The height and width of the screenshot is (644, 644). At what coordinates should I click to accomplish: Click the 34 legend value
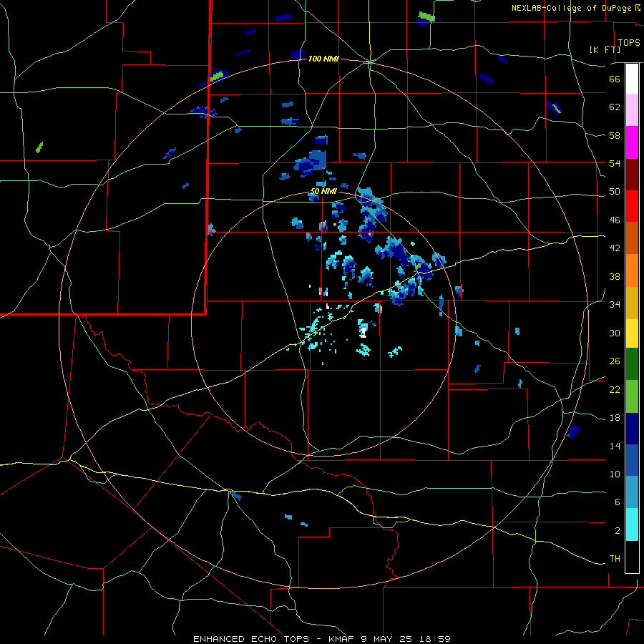(x=615, y=305)
